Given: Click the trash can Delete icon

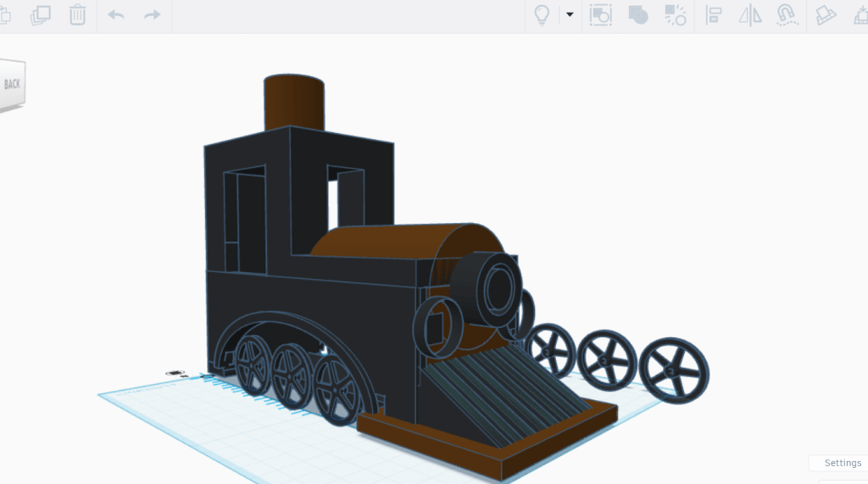Looking at the screenshot, I should [77, 14].
